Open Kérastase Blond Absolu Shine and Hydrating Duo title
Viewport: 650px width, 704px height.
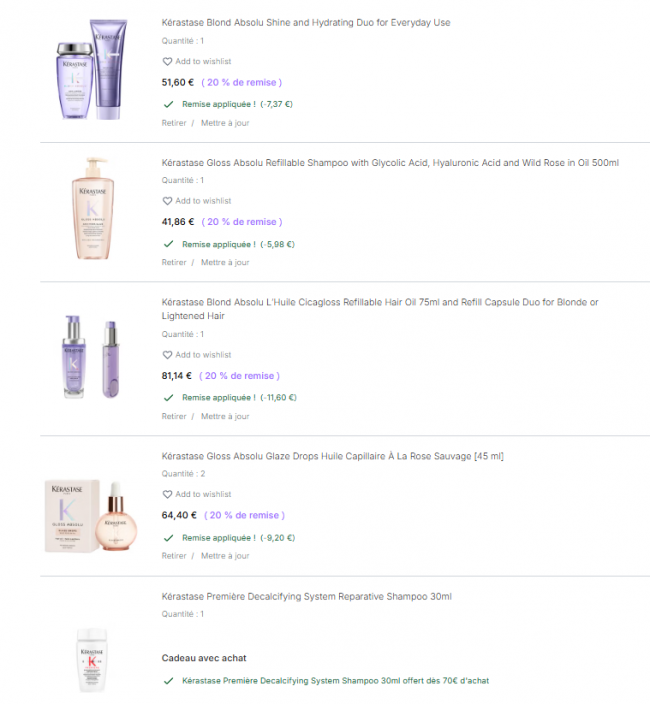coord(306,23)
